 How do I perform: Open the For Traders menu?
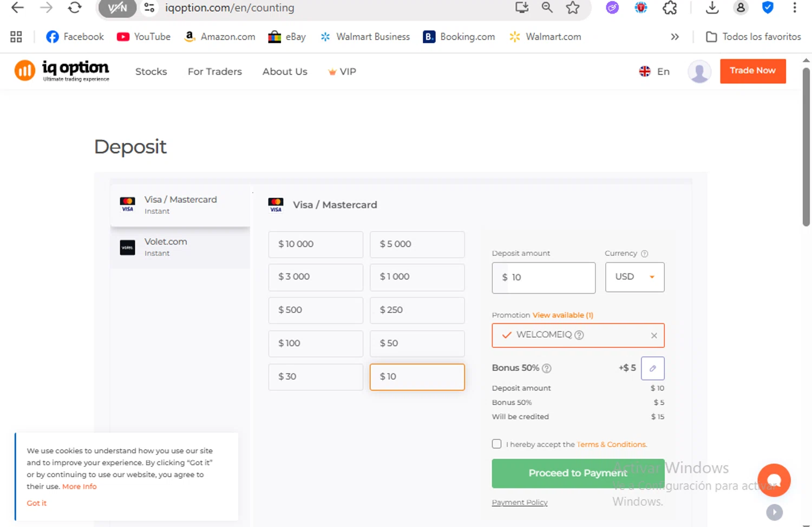pos(215,71)
